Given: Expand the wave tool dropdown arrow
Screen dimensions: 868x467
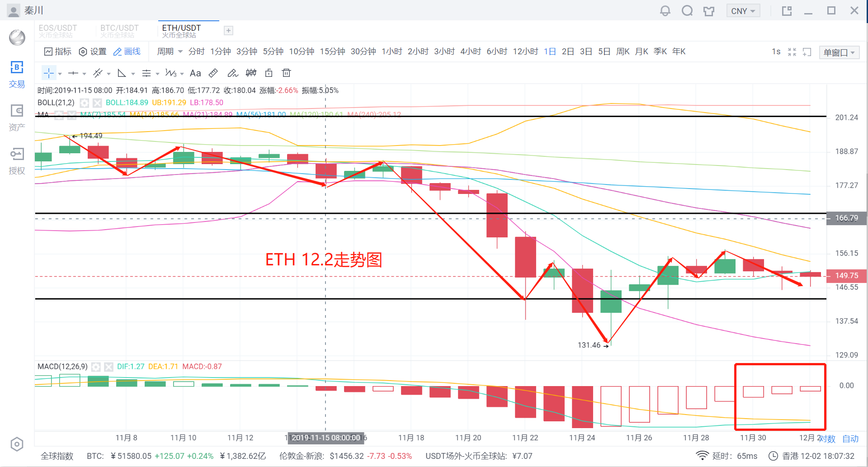Looking at the screenshot, I should click(182, 74).
